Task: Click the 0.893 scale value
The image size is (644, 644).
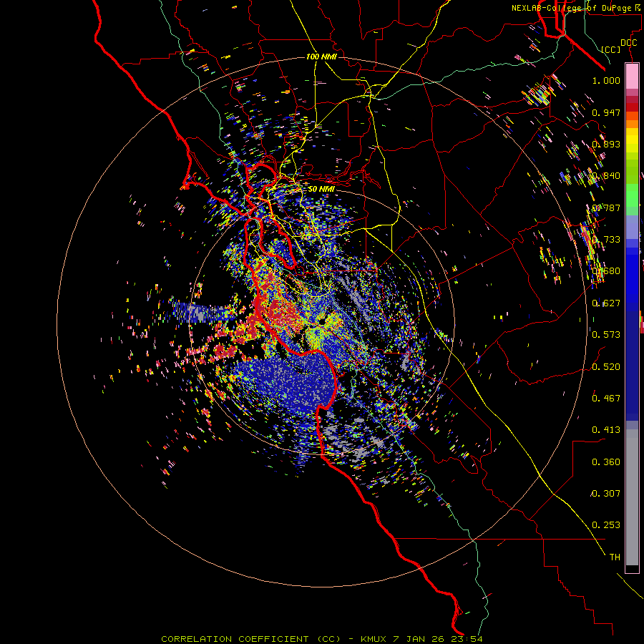Action: tap(606, 144)
